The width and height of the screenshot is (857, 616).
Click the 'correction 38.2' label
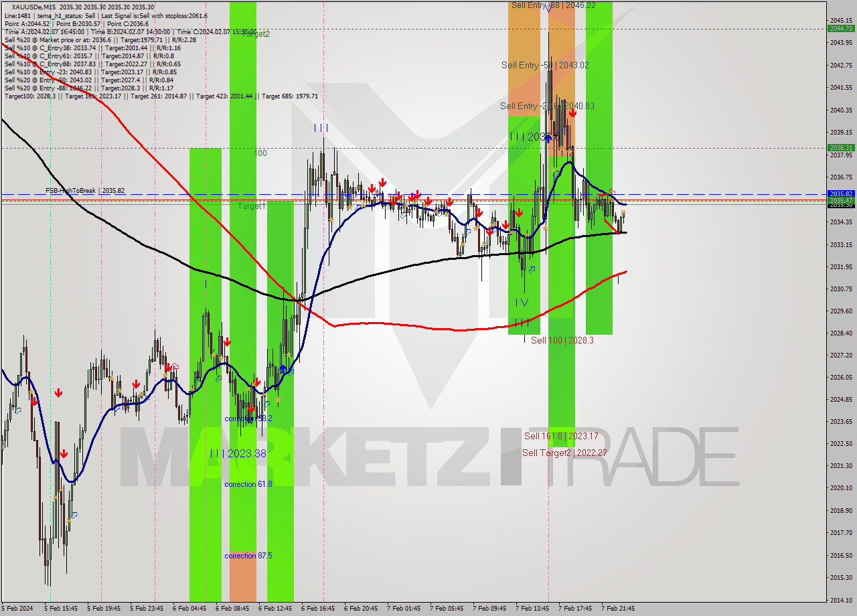click(248, 418)
